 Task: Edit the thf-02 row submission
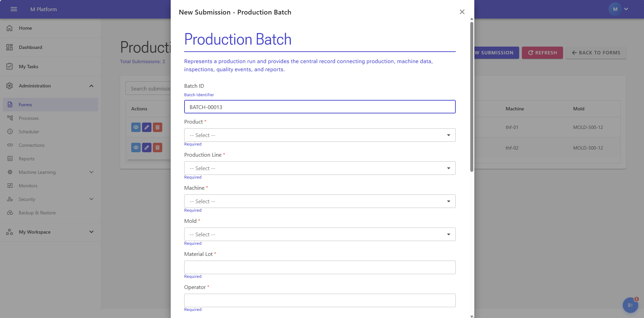pyautogui.click(x=147, y=148)
